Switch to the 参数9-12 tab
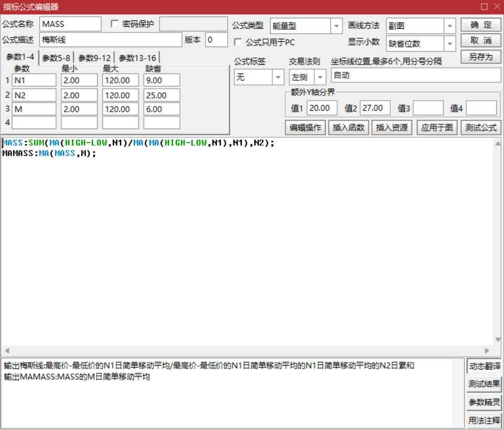Image resolution: width=504 pixels, height=430 pixels. pos(94,58)
